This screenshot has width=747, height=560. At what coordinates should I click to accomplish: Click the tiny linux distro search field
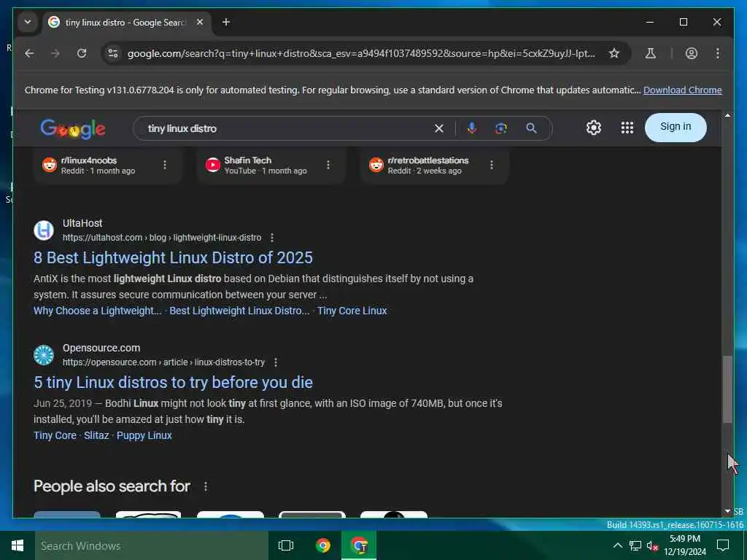tap(286, 128)
